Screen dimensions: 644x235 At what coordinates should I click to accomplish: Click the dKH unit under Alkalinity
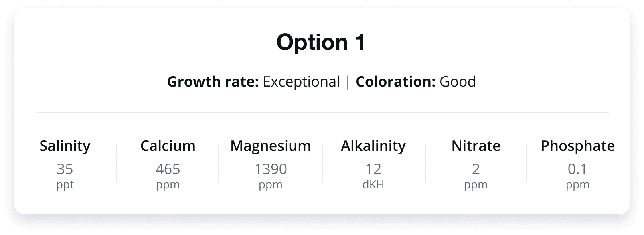[373, 185]
